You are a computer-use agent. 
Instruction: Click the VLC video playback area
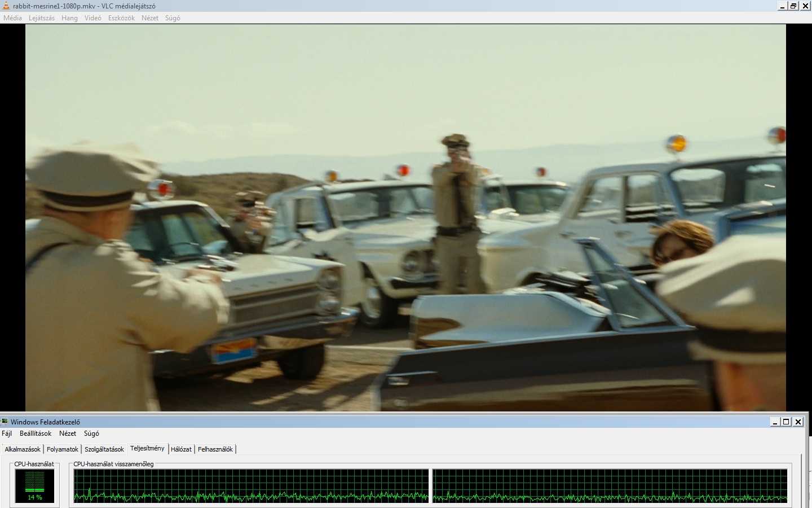[405, 217]
